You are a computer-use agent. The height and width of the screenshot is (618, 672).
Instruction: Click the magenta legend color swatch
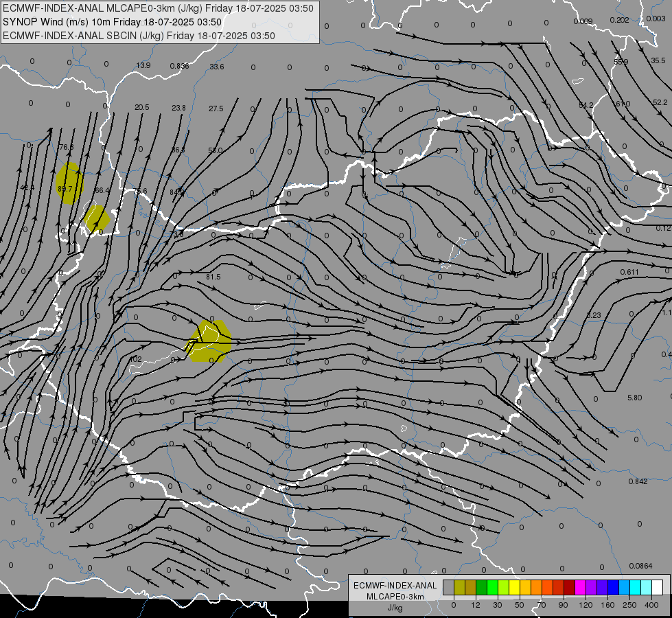point(580,588)
